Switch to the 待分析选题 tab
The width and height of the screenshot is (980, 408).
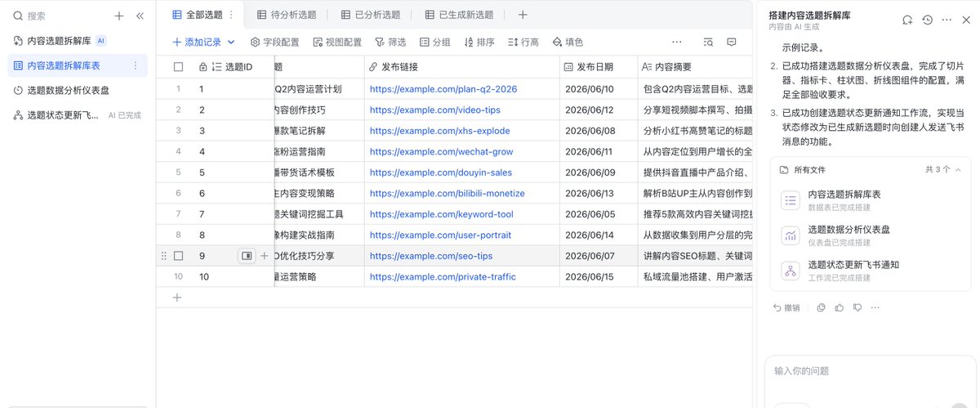click(x=287, y=15)
